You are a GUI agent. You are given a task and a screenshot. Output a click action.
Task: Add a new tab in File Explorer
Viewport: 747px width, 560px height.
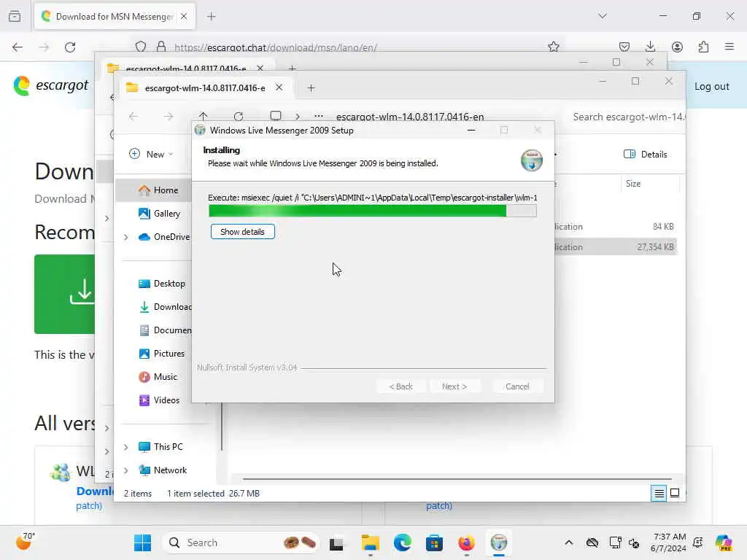pos(311,87)
